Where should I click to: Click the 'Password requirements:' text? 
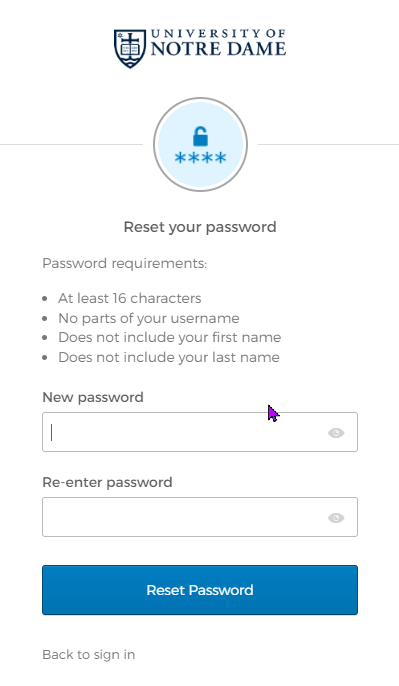(x=125, y=263)
